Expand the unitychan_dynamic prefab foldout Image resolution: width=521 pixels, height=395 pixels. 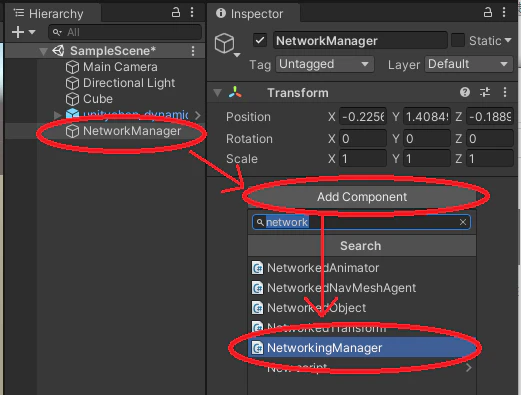pos(57,115)
